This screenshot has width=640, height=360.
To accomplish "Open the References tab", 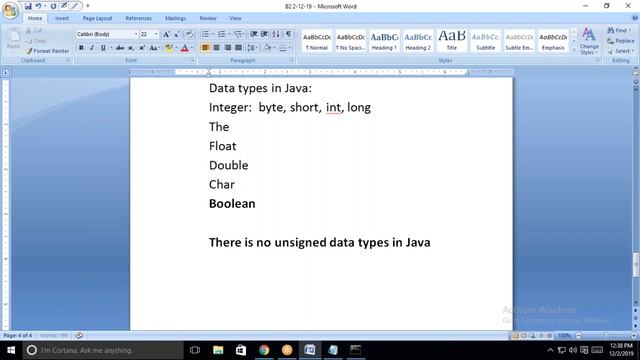I will tap(138, 18).
